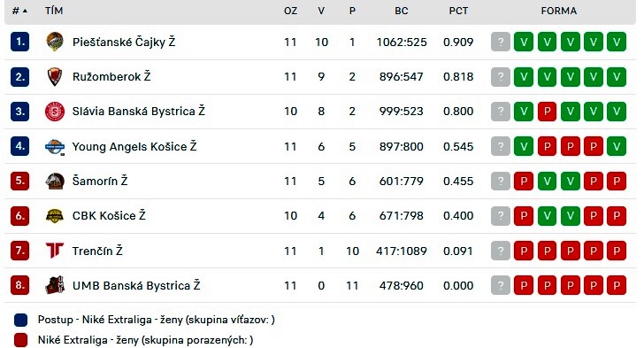This screenshot has width=644, height=348.
Task: Click the red P loss badge in Slávia's form
Action: [547, 112]
